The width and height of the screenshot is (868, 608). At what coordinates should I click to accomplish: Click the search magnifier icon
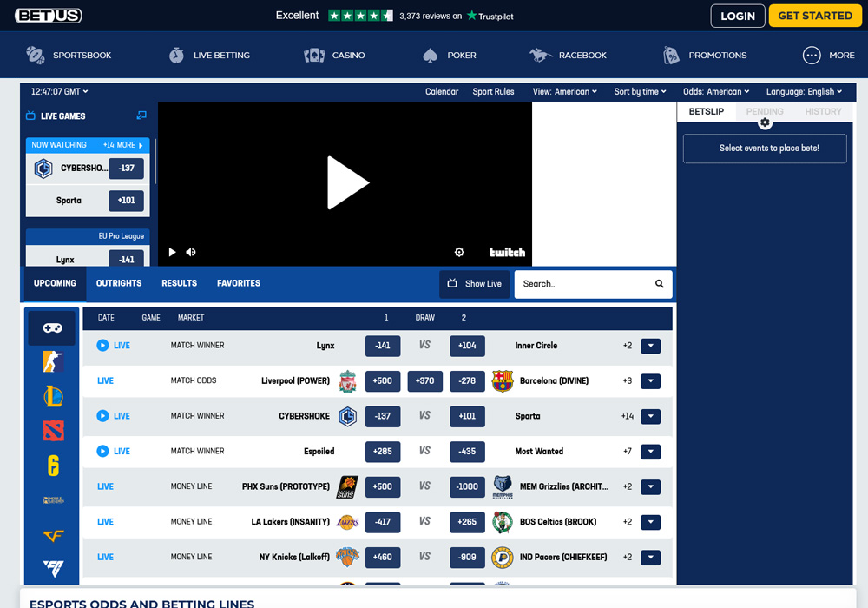(x=659, y=284)
